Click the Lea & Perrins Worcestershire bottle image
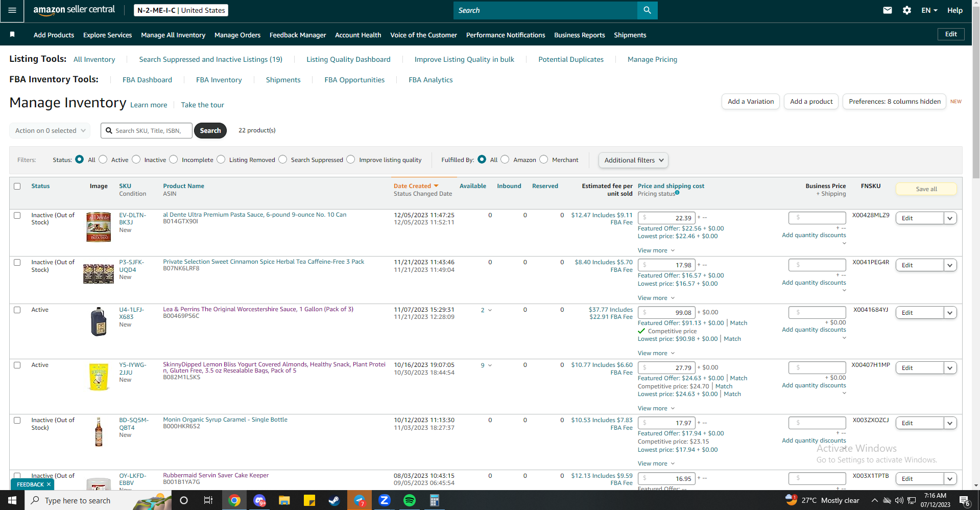Image resolution: width=980 pixels, height=510 pixels. point(99,321)
